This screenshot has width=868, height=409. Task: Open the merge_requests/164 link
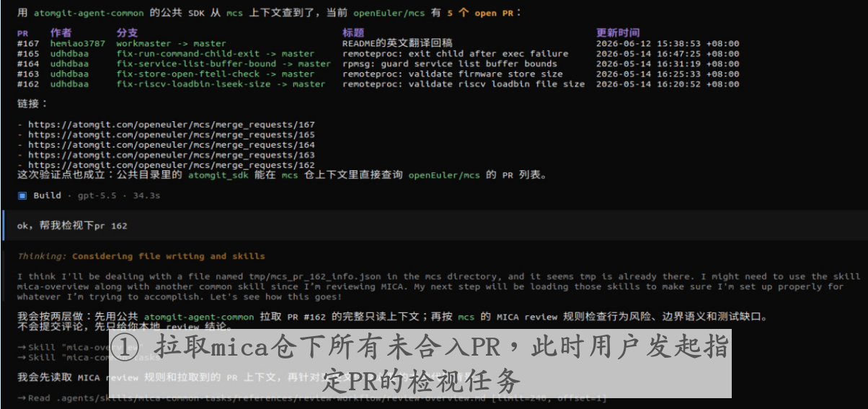(x=172, y=144)
